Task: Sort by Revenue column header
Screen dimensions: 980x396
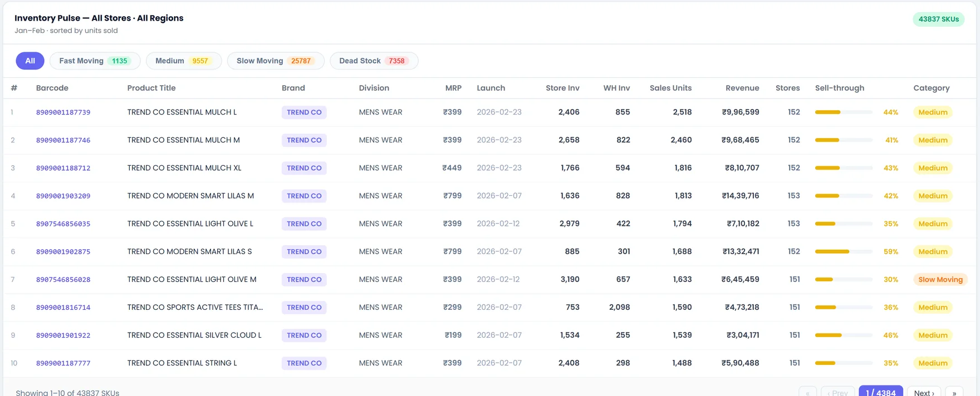Action: pos(742,88)
